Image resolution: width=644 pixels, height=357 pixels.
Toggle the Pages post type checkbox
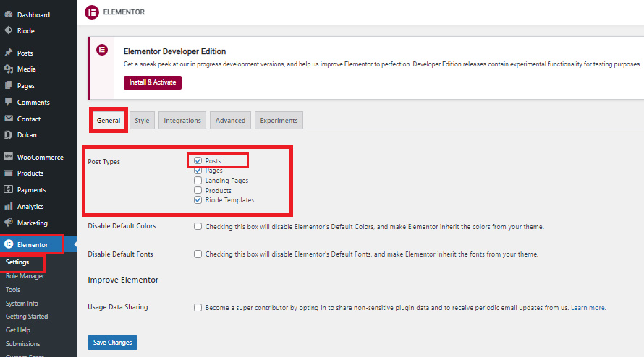pyautogui.click(x=198, y=171)
